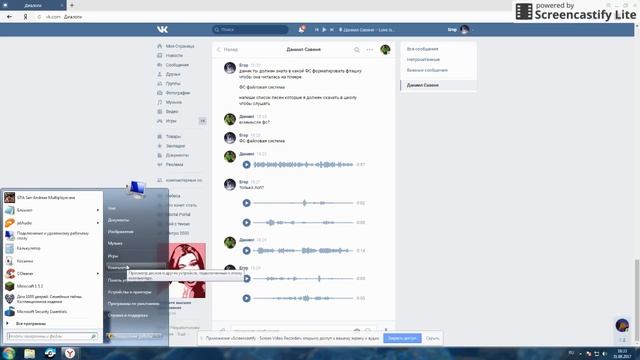Select the Все сообщения filter
Screen dimensions: 640x360
pyautogui.click(x=423, y=49)
